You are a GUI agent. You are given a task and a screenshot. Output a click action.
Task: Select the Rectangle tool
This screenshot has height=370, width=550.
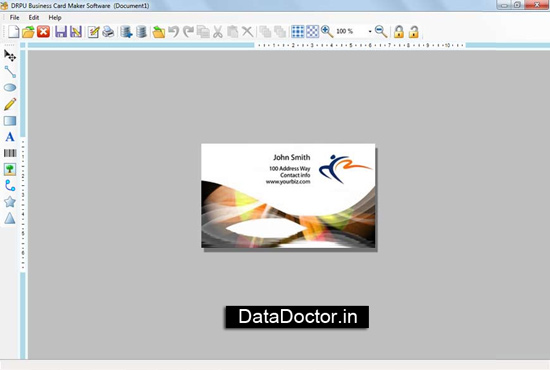pos(10,121)
